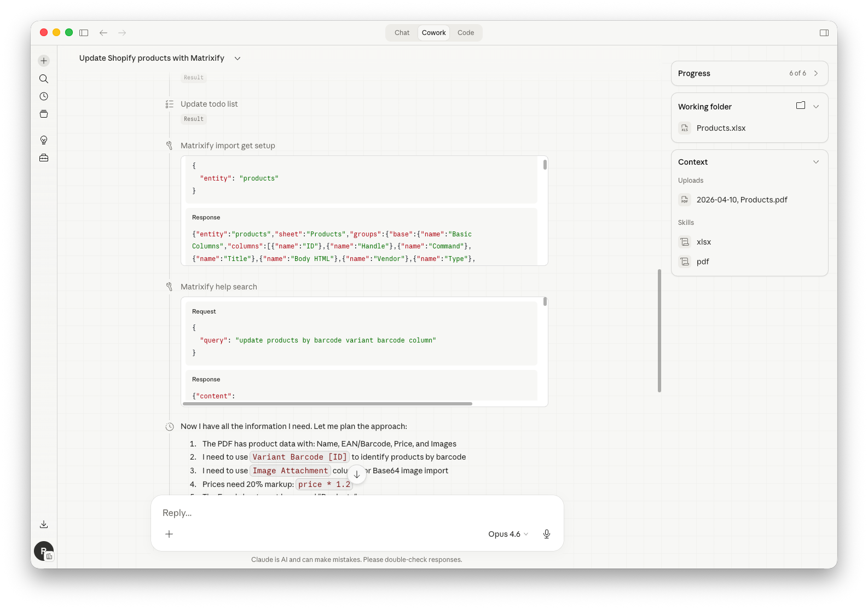
Task: Collapse the Context panel section
Action: 815,162
